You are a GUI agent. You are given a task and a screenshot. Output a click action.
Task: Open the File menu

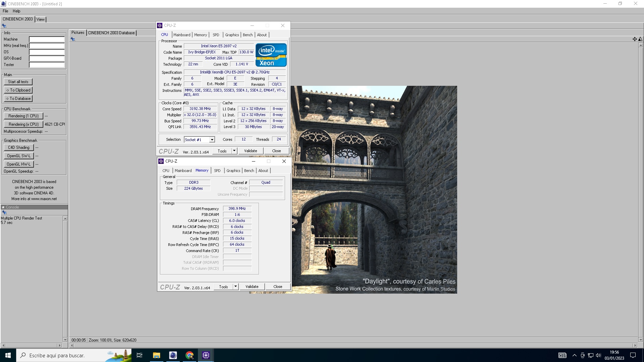[x=5, y=11]
